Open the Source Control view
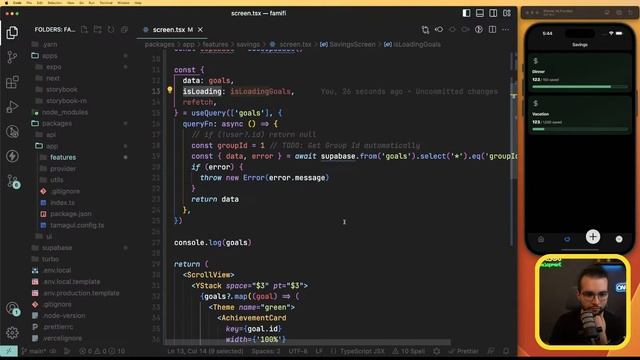The height and width of the screenshot is (360, 640). [x=12, y=57]
